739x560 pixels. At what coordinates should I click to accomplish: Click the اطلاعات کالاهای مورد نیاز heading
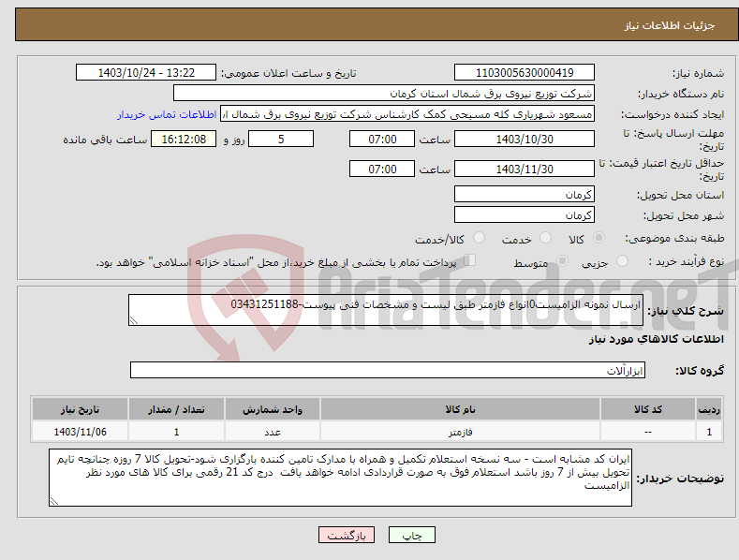[x=656, y=339]
